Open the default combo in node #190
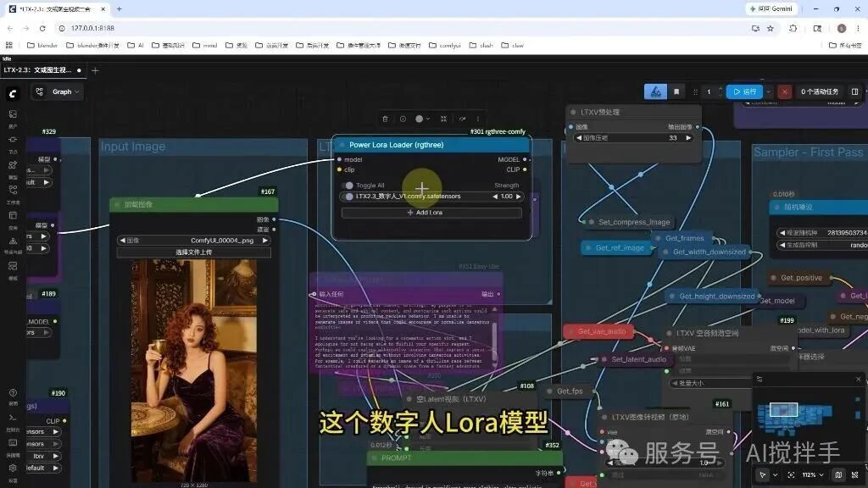The height and width of the screenshot is (488, 868). pyautogui.click(x=42, y=468)
